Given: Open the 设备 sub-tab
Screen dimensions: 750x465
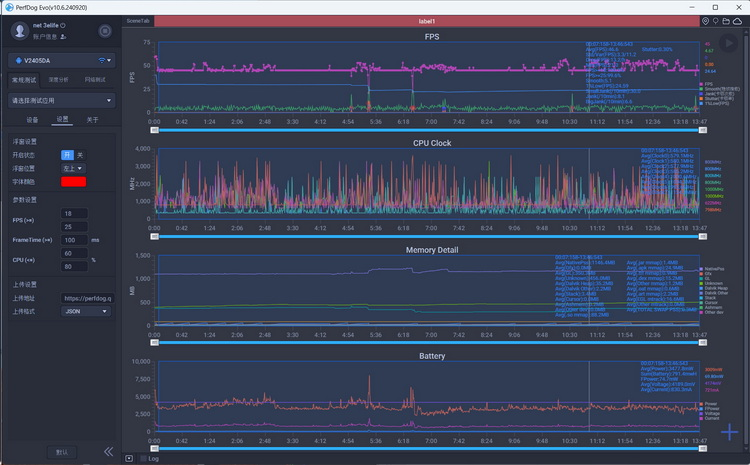Looking at the screenshot, I should point(32,120).
